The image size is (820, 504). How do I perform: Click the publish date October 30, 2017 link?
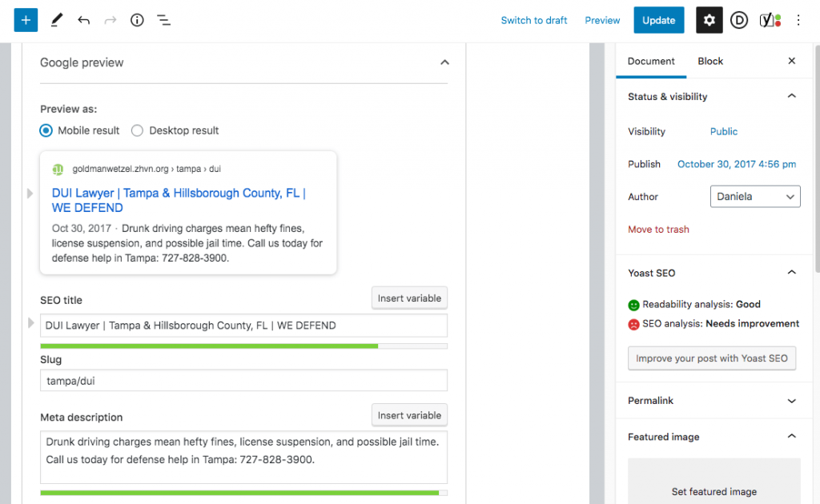(x=737, y=164)
